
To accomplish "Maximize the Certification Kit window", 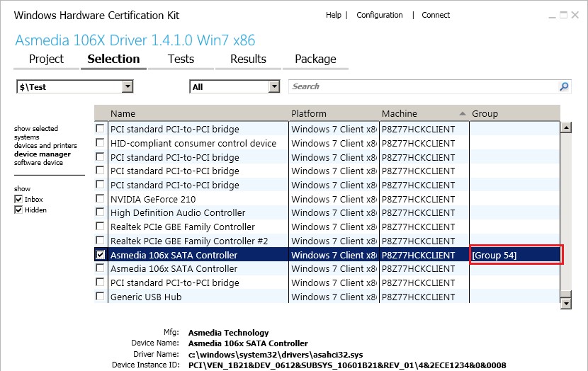I will coord(563,15).
